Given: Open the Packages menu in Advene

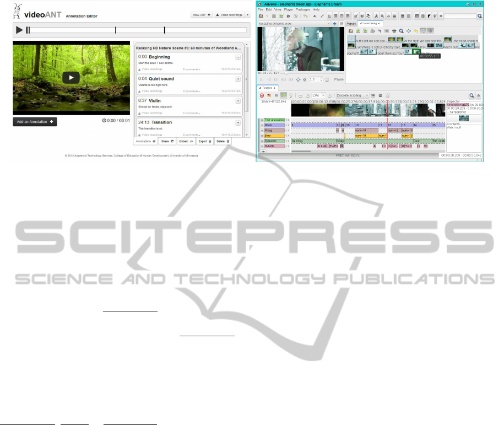Looking at the screenshot, I should point(304,10).
